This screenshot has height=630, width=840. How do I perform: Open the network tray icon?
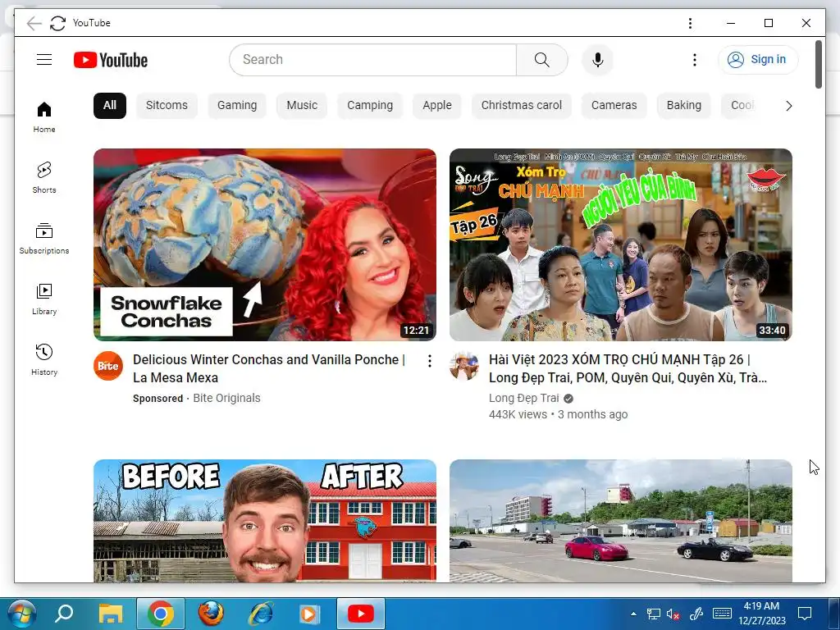[x=654, y=614]
